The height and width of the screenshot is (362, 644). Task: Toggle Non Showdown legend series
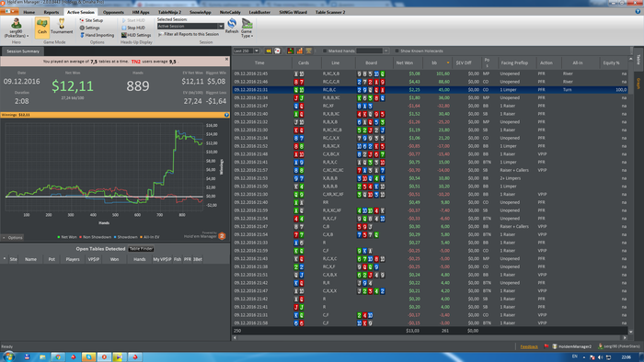pyautogui.click(x=95, y=237)
